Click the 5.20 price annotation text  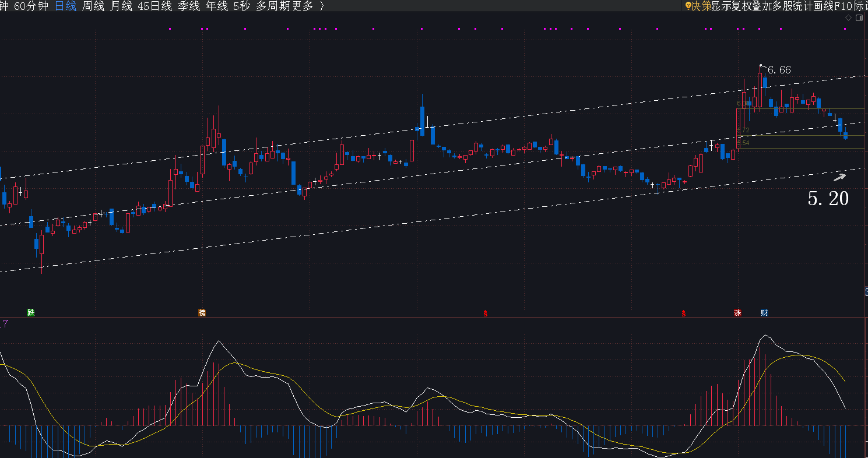point(828,199)
